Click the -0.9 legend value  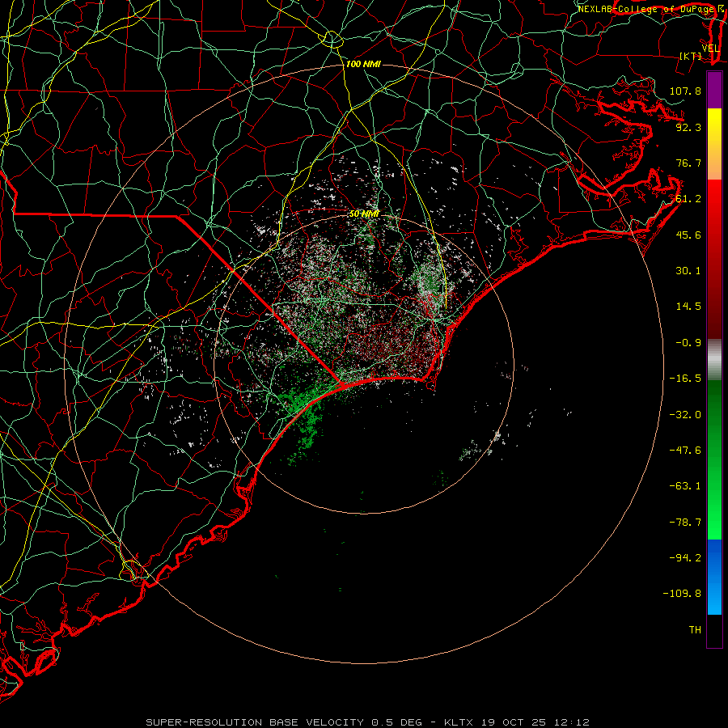coord(688,343)
